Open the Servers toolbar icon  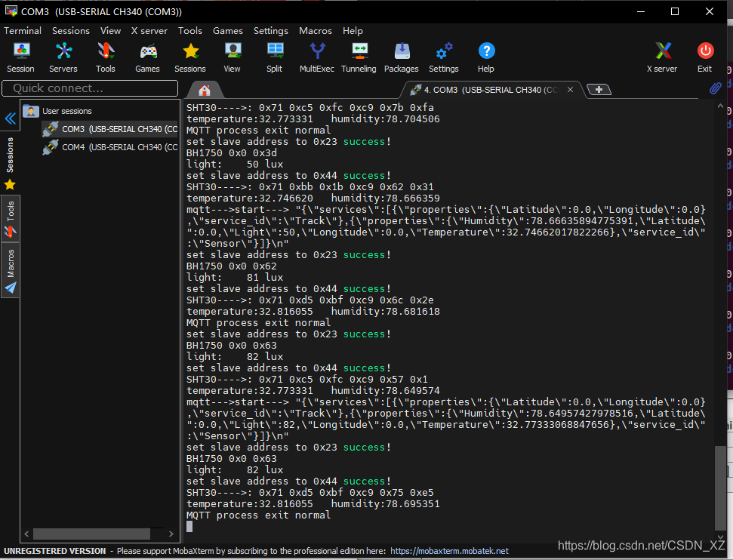click(x=63, y=57)
